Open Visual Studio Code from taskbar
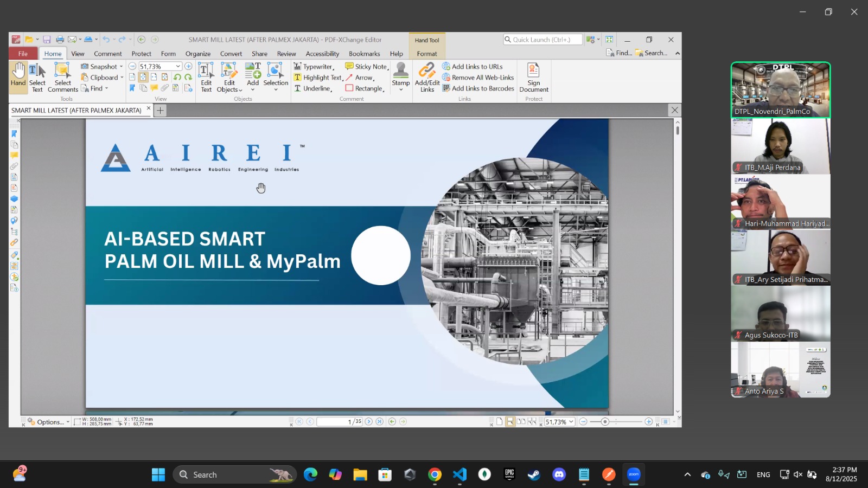The height and width of the screenshot is (488, 868). (459, 474)
